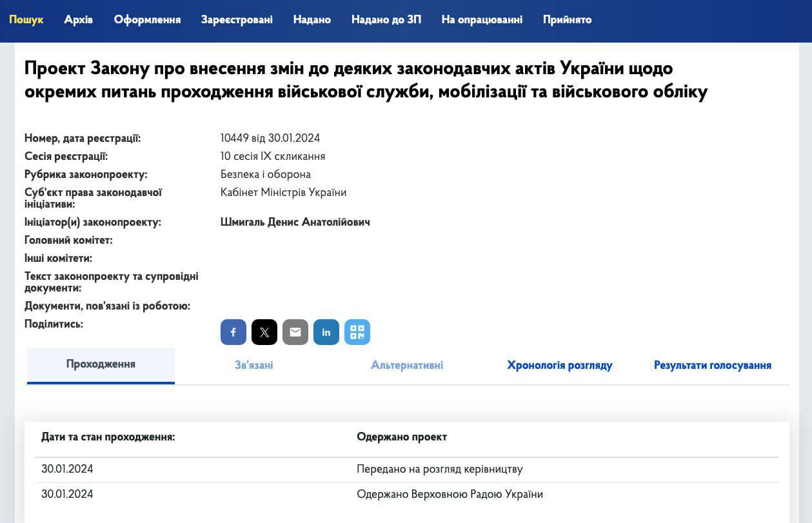Open the Пошук menu item
812x523 pixels.
(26, 19)
